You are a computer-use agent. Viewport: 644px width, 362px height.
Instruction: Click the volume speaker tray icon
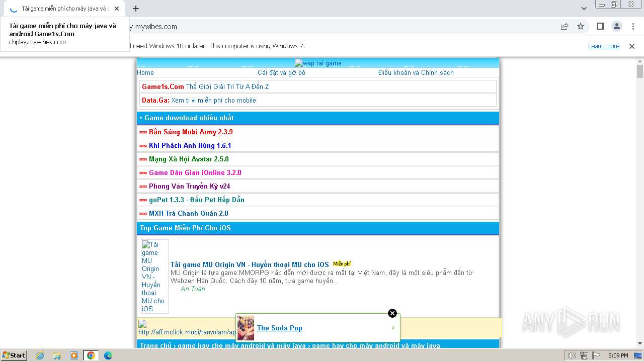pos(572,355)
